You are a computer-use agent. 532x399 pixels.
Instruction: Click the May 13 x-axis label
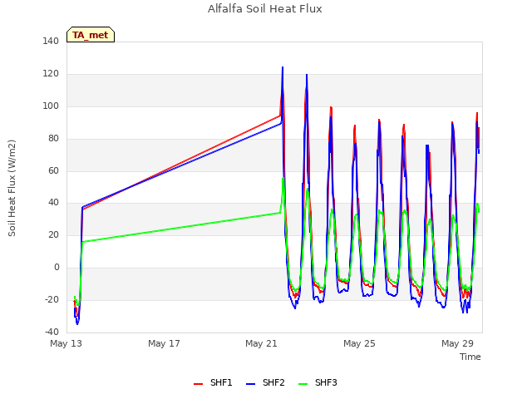[x=66, y=343]
